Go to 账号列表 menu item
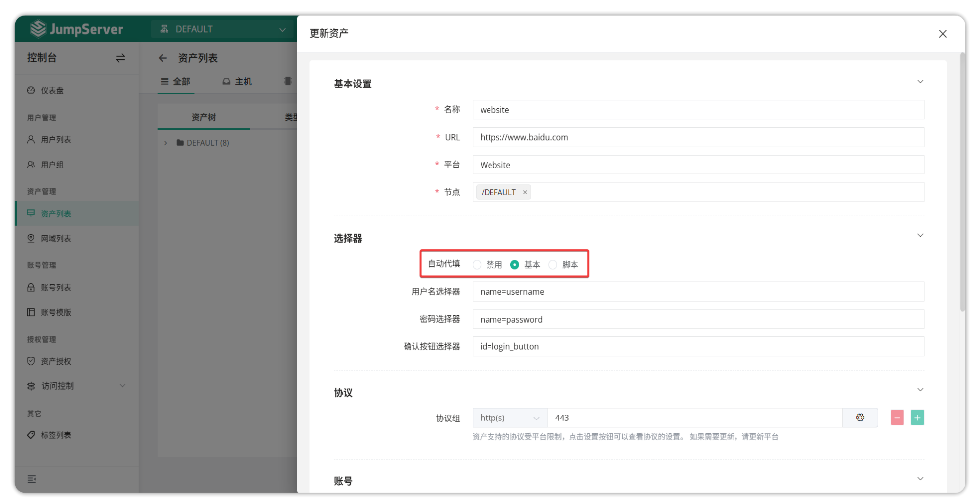The width and height of the screenshot is (980, 503). click(x=77, y=287)
